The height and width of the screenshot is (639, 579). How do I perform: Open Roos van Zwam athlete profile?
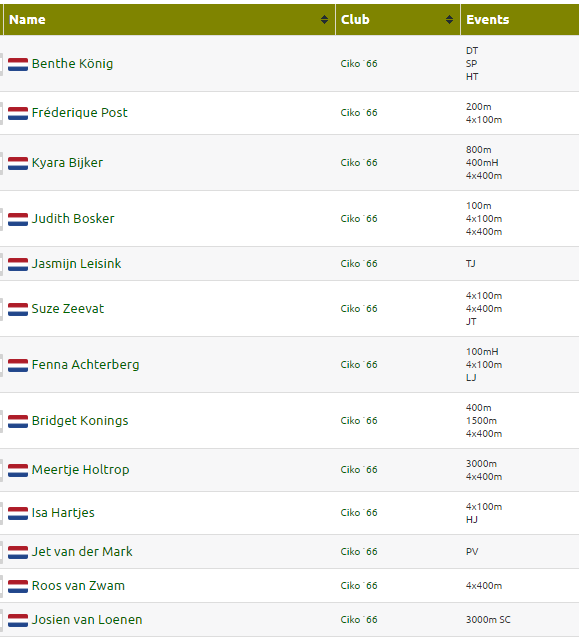click(x=78, y=586)
